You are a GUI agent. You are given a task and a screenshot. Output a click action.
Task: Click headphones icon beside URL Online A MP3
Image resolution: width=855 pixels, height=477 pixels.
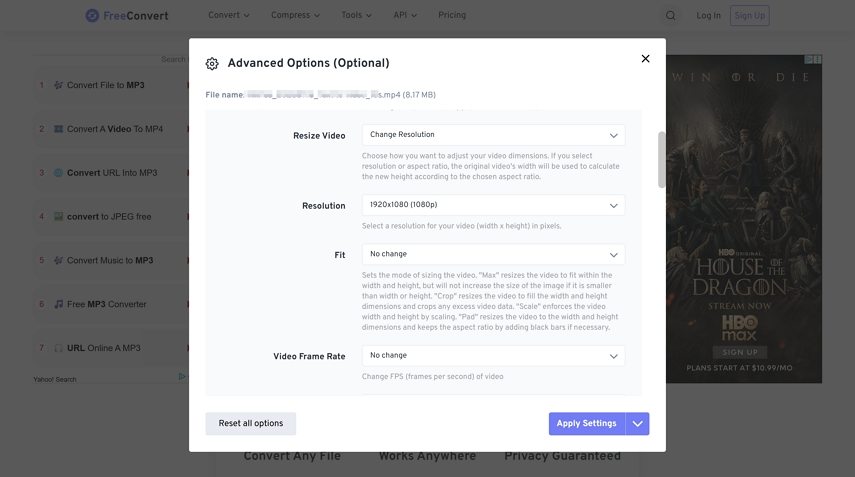(58, 348)
